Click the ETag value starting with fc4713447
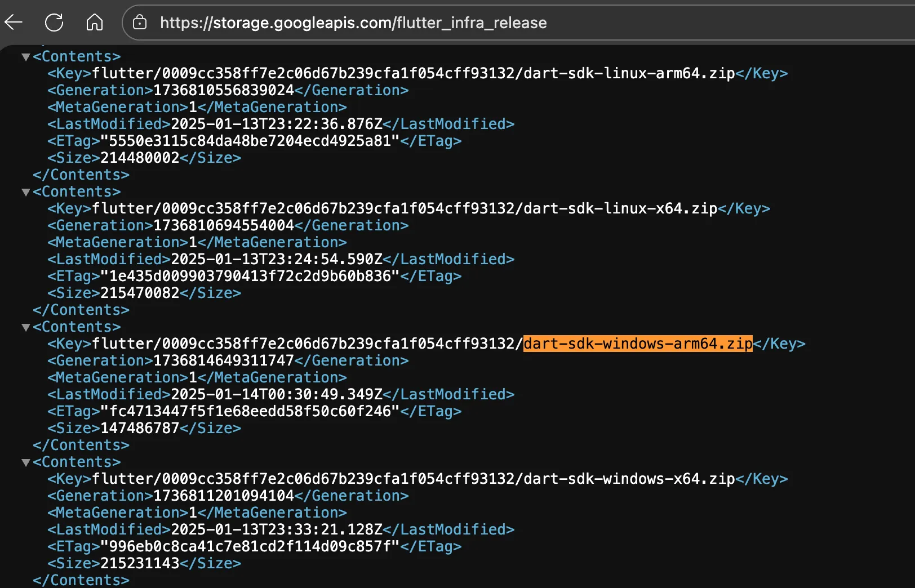915x588 pixels. click(x=250, y=411)
